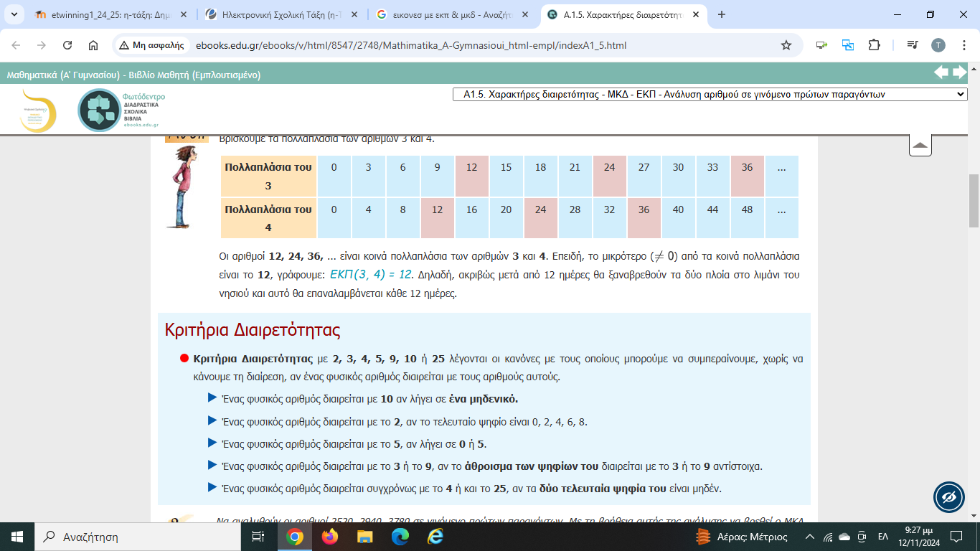980x551 pixels.
Task: Toggle the crossed-eye visibility button
Action: pyautogui.click(x=949, y=497)
